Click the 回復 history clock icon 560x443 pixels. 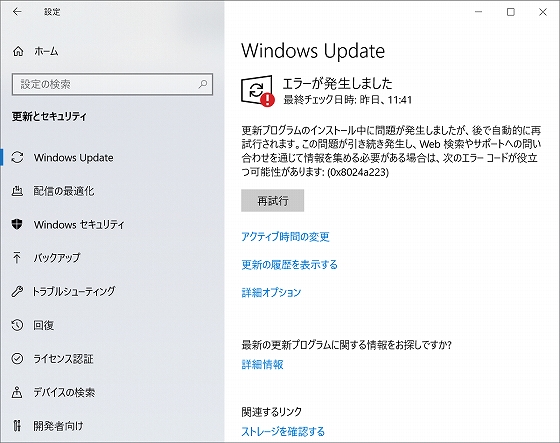click(x=17, y=325)
